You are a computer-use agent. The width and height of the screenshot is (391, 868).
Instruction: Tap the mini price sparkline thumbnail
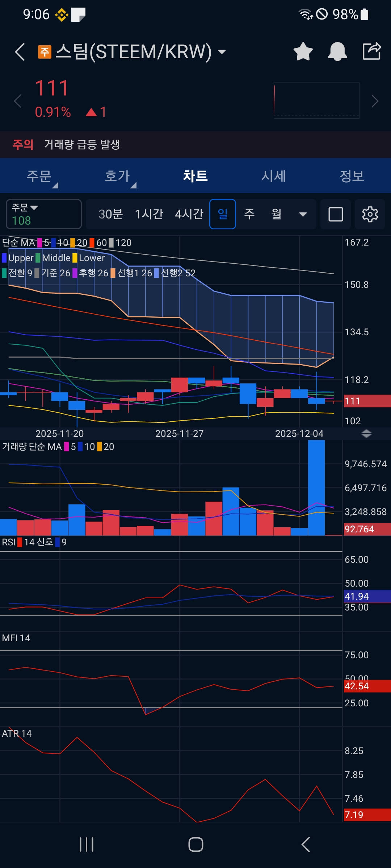click(316, 101)
